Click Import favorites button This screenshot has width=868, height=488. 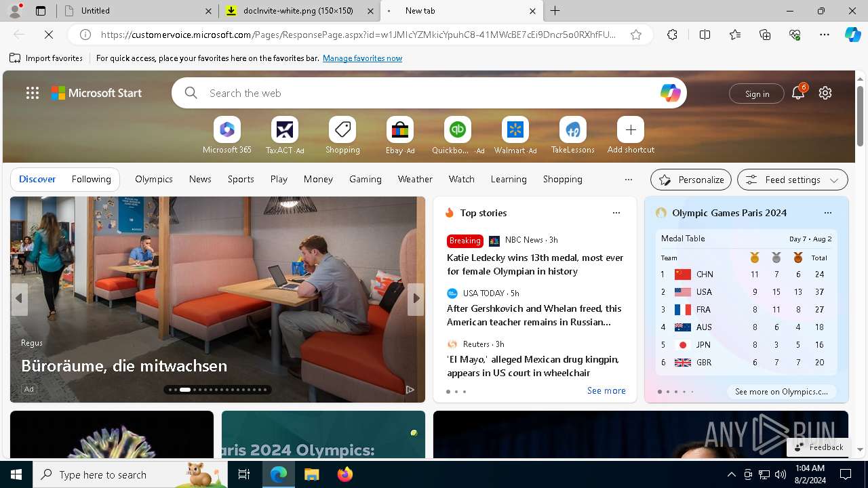pyautogui.click(x=46, y=58)
